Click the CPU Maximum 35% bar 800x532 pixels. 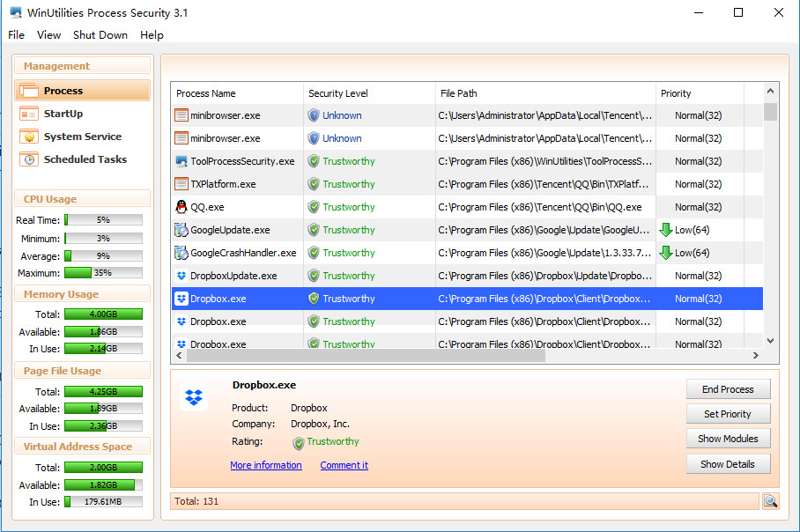coord(103,273)
